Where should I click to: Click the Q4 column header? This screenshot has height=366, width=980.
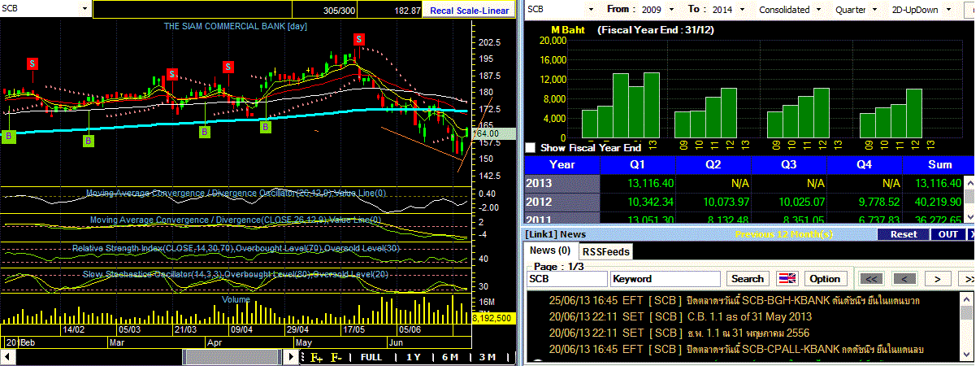click(865, 164)
